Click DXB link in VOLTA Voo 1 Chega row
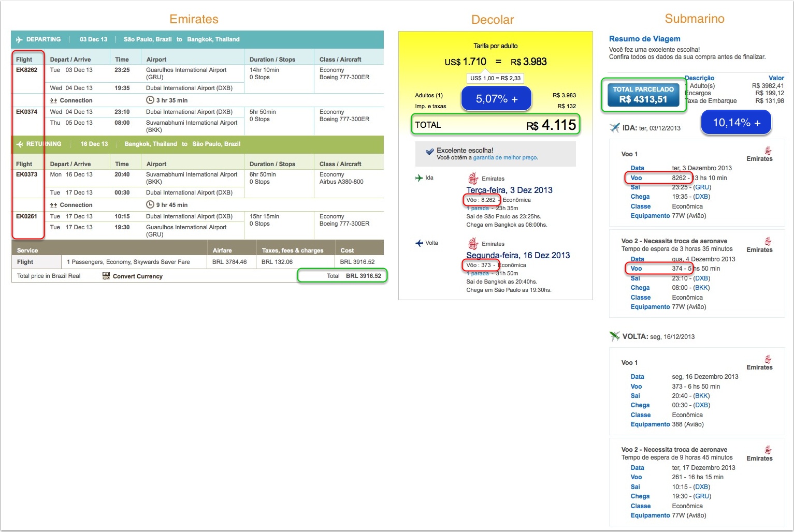 (x=702, y=405)
